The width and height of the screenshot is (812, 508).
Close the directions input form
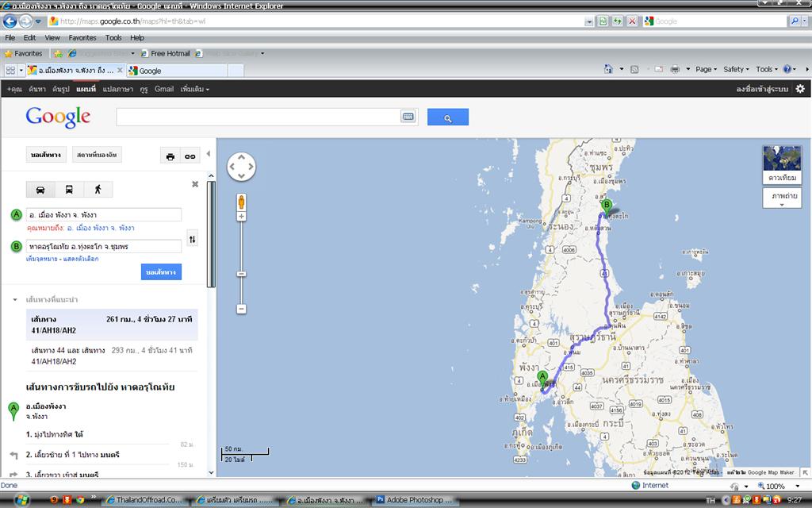pyautogui.click(x=195, y=184)
